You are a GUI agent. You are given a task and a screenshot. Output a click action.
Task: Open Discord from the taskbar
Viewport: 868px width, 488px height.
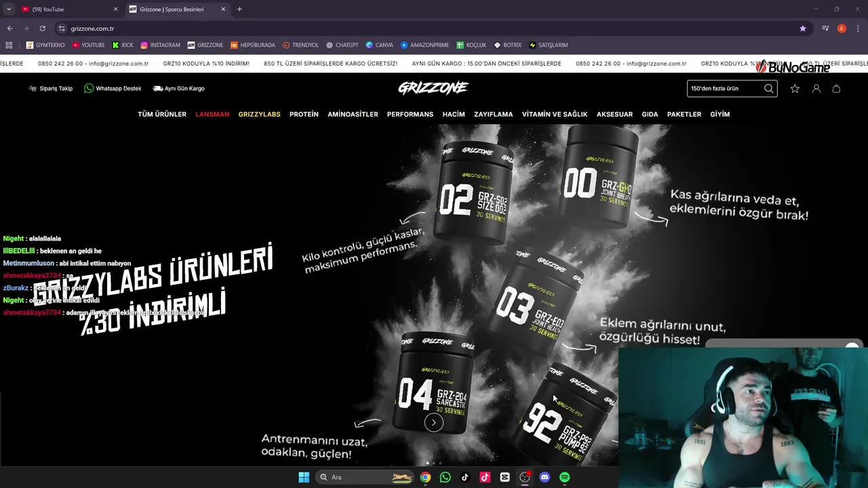(545, 477)
